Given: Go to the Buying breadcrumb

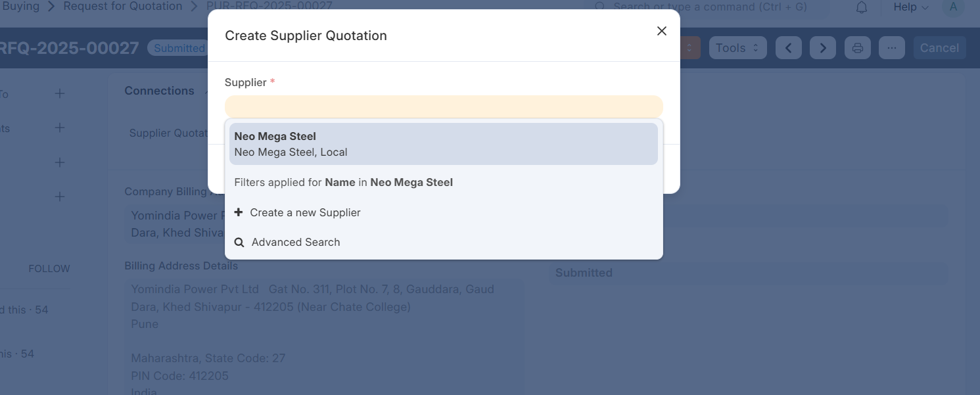Looking at the screenshot, I should 21,7.
